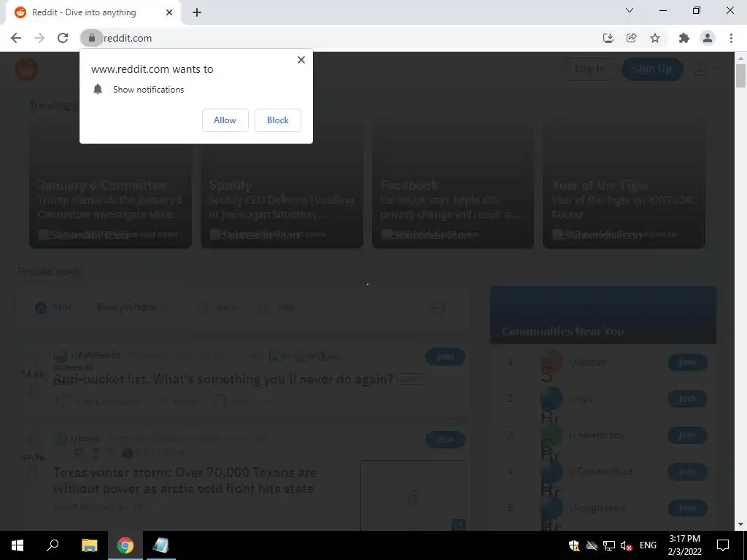Open the Anti-bucket list post
Screen dimensions: 747x560
[224, 379]
